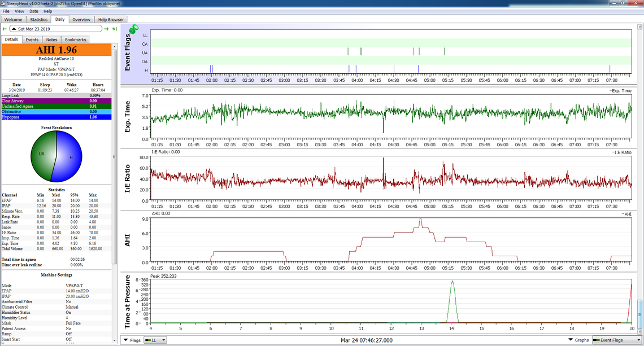Image resolution: width=644 pixels, height=346 pixels.
Task: Open the Help Browser tab
Action: click(x=111, y=19)
